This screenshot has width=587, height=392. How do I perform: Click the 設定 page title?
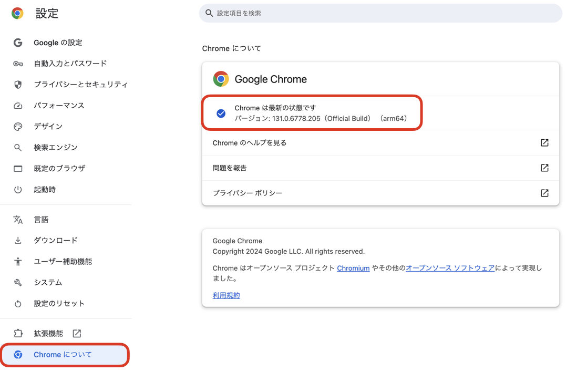47,14
